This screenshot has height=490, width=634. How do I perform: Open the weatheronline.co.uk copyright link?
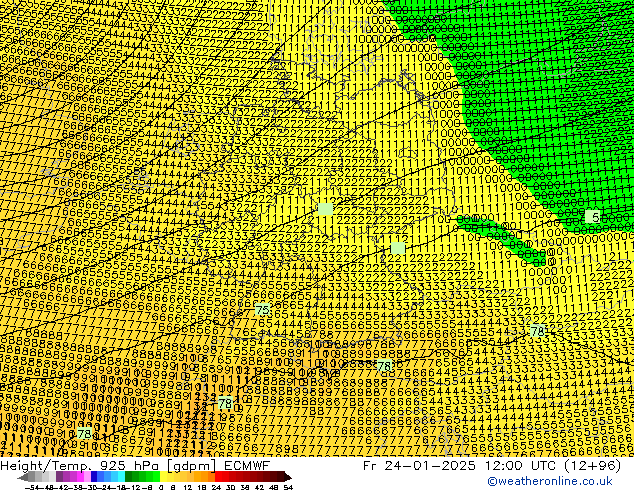550,481
